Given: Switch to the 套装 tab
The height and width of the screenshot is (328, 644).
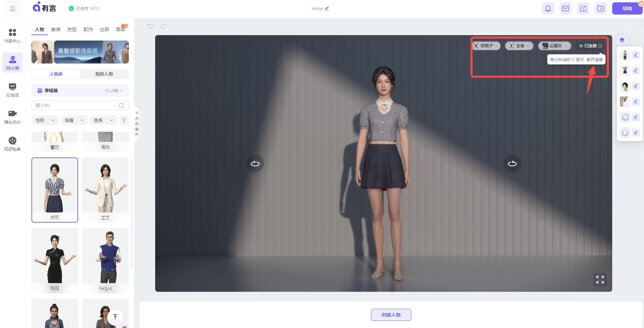Looking at the screenshot, I should 56,29.
